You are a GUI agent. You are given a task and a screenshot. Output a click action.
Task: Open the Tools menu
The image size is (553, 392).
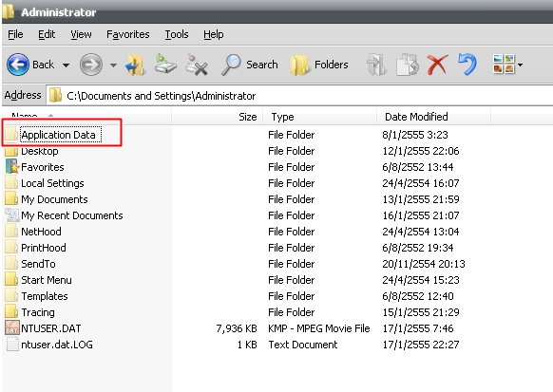(177, 34)
